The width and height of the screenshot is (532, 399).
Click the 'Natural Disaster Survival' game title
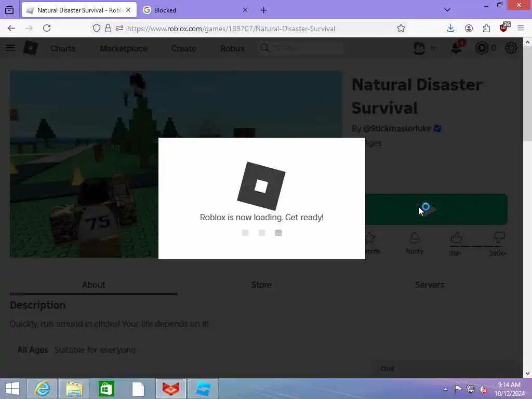click(417, 96)
